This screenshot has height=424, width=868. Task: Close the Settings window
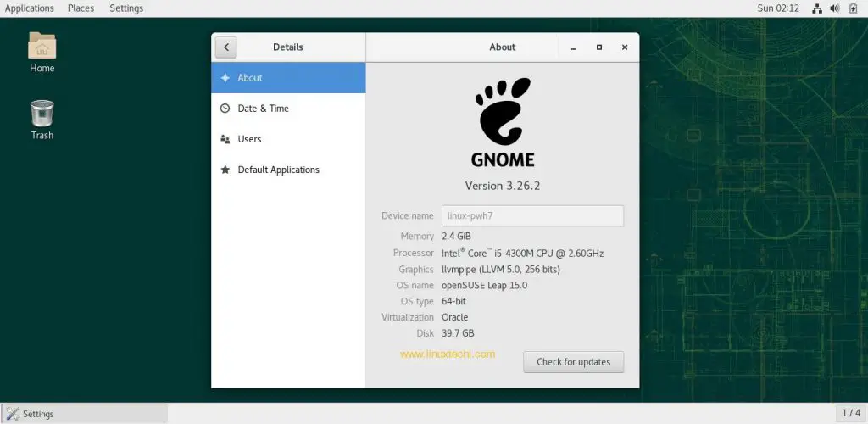(x=625, y=47)
